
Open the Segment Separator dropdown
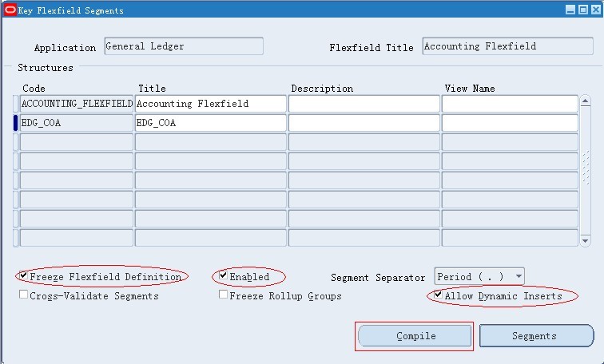(519, 277)
